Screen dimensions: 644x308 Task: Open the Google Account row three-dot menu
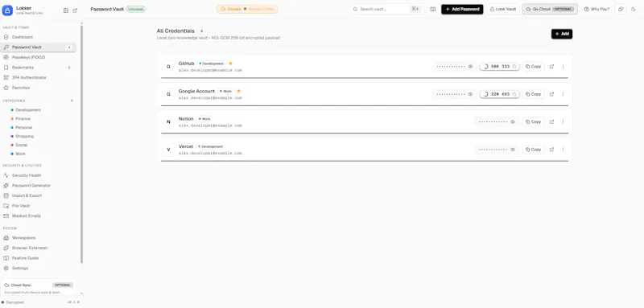(x=563, y=94)
